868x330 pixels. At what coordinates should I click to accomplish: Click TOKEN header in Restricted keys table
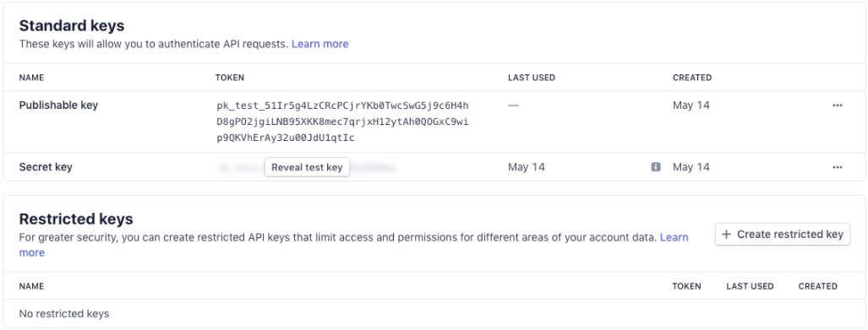686,286
